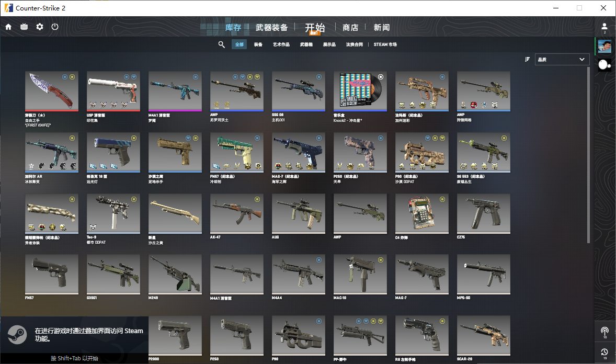
Task: Show the 展示品 category
Action: 329,44
